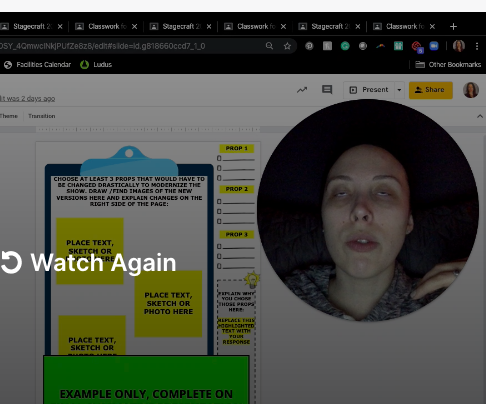Click the rainbow arc extension icon
The height and width of the screenshot is (404, 486).
[381, 46]
